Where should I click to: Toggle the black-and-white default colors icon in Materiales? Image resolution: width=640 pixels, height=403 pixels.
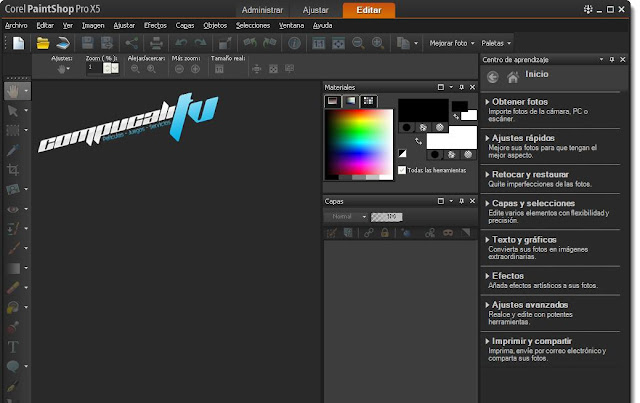(402, 153)
